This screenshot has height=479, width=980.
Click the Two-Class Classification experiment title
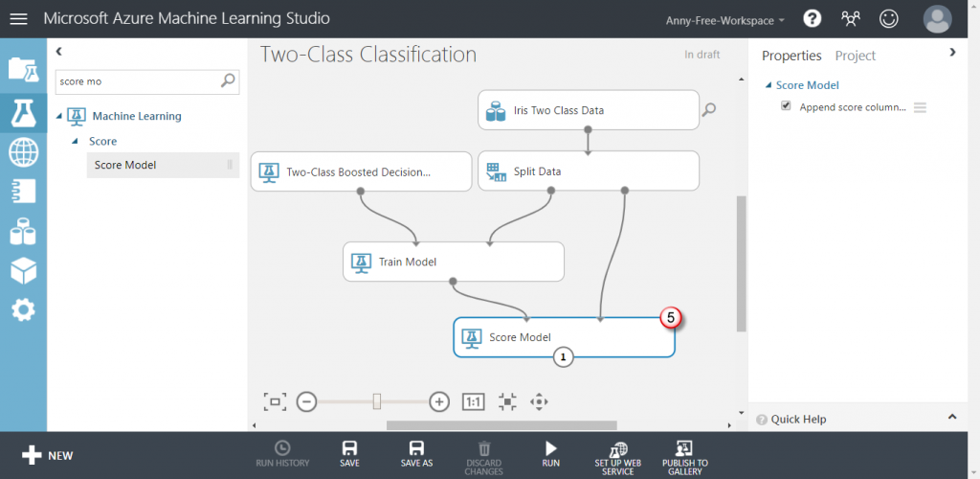tap(368, 55)
